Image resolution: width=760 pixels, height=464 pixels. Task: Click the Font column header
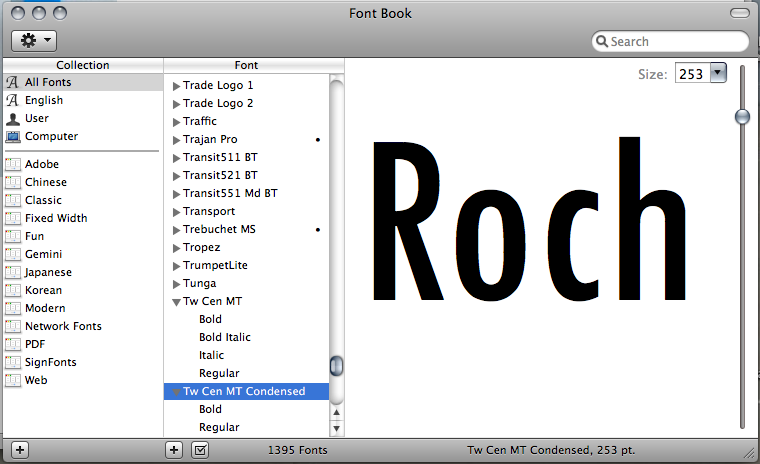point(246,65)
